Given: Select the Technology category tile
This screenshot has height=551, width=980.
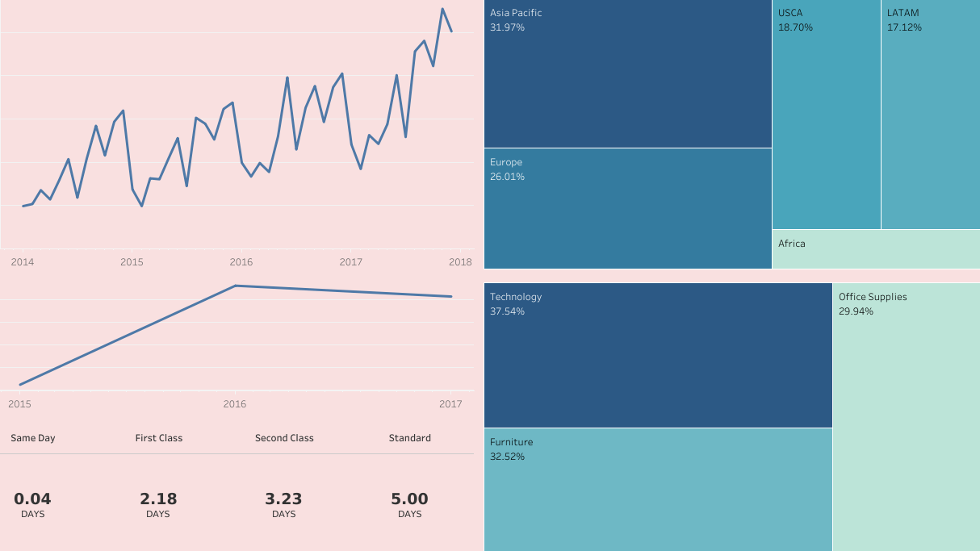Looking at the screenshot, I should tap(658, 355).
